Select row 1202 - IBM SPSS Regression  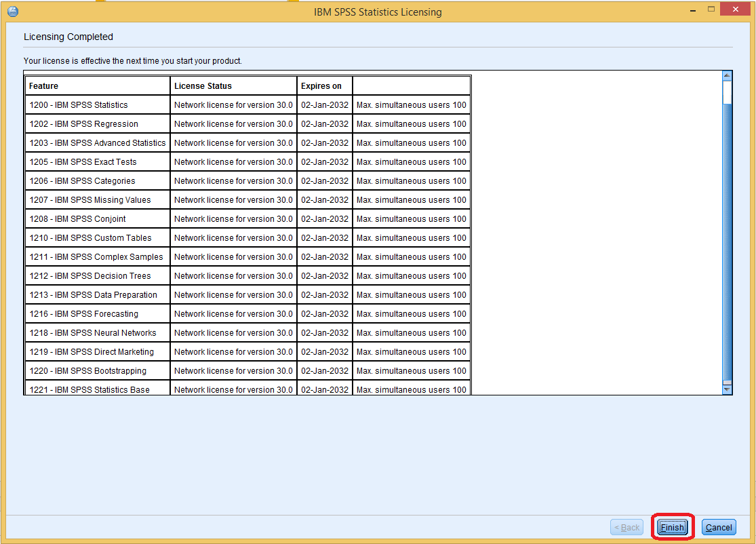pyautogui.click(x=248, y=124)
